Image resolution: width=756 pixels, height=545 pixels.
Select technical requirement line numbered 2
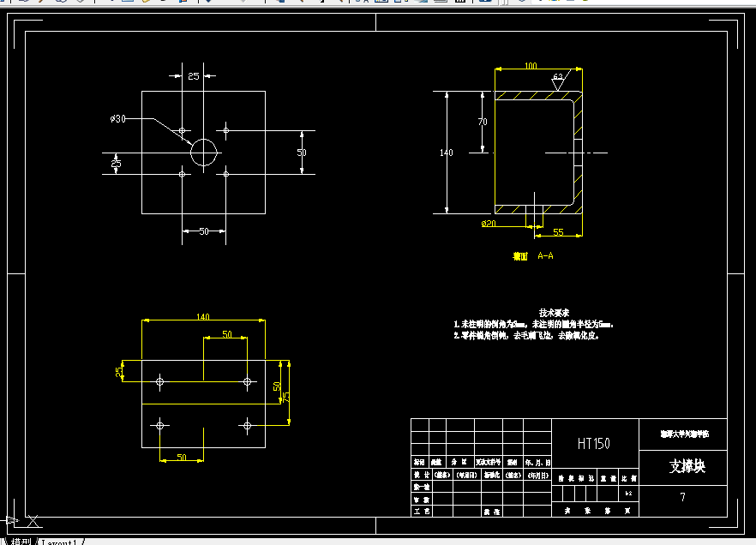tap(526, 335)
